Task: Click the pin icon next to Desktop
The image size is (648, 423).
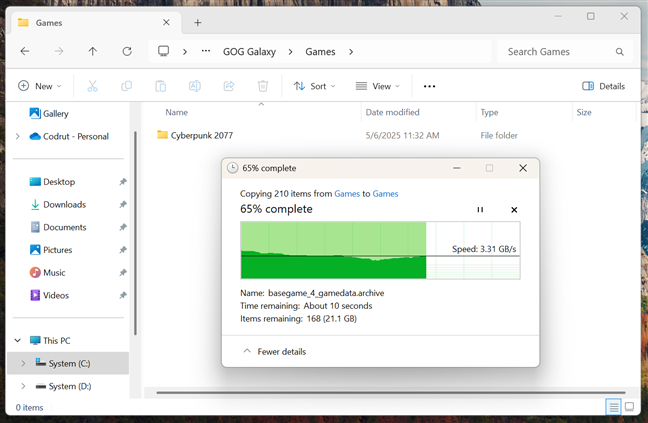Action: (123, 182)
